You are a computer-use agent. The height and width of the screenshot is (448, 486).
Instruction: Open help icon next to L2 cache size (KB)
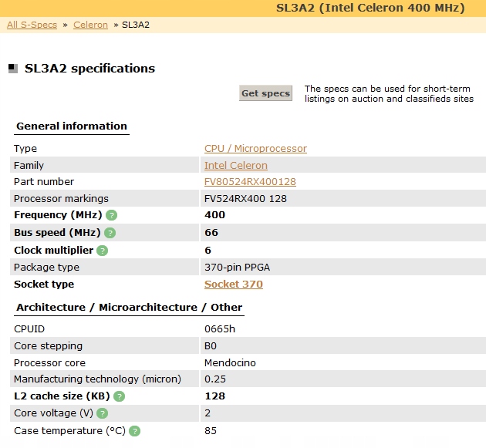120,396
